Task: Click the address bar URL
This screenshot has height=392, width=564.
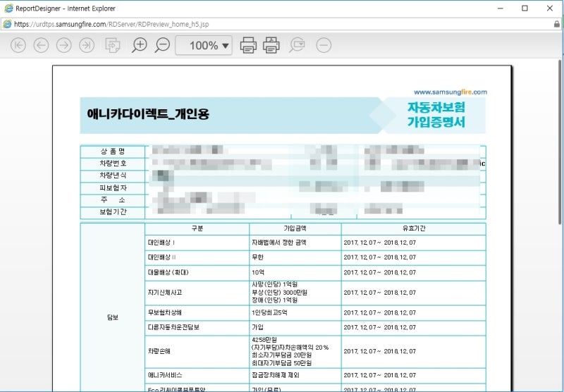Action: (x=111, y=24)
